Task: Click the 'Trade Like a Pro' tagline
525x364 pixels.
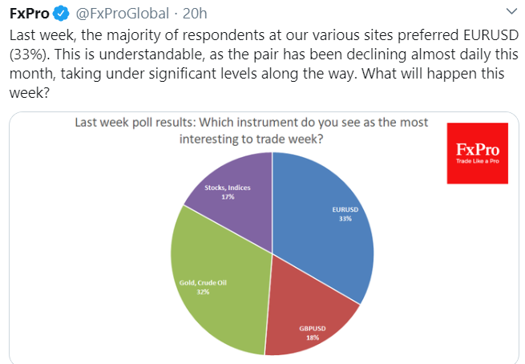Action: coord(477,161)
